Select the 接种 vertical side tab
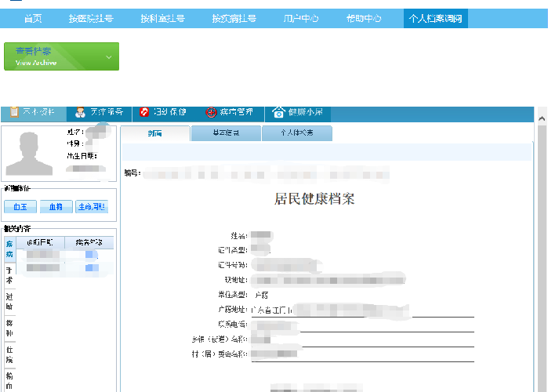548x392 pixels. tap(9, 328)
